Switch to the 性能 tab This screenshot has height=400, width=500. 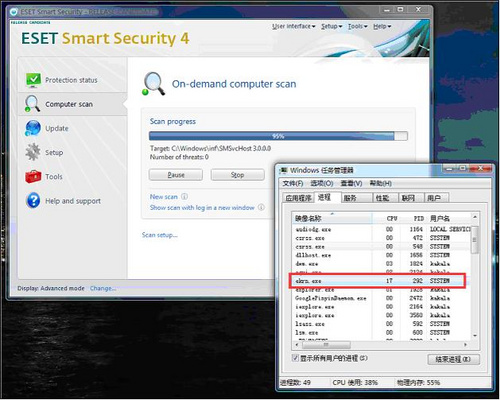(x=385, y=198)
